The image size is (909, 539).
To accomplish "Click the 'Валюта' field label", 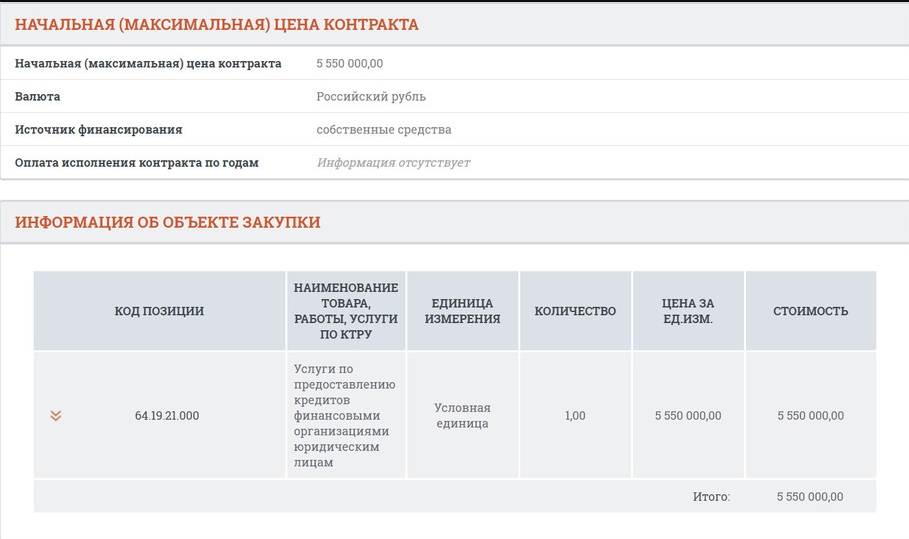I will [x=38, y=97].
